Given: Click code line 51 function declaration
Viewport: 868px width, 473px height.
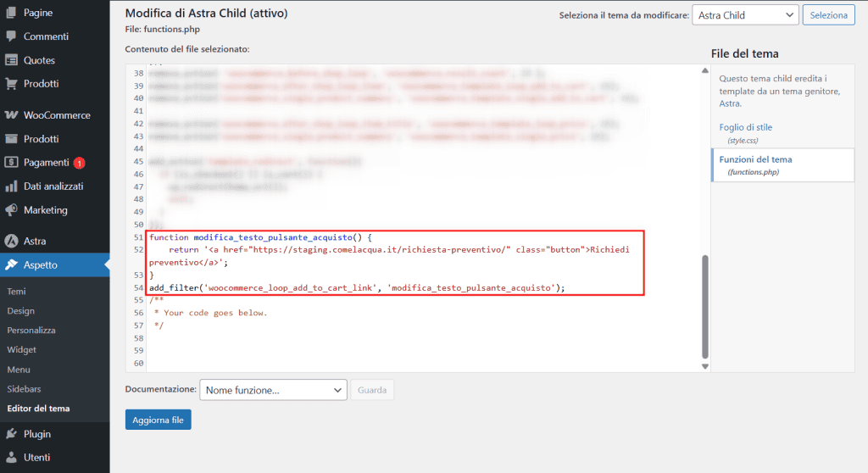Looking at the screenshot, I should 260,237.
